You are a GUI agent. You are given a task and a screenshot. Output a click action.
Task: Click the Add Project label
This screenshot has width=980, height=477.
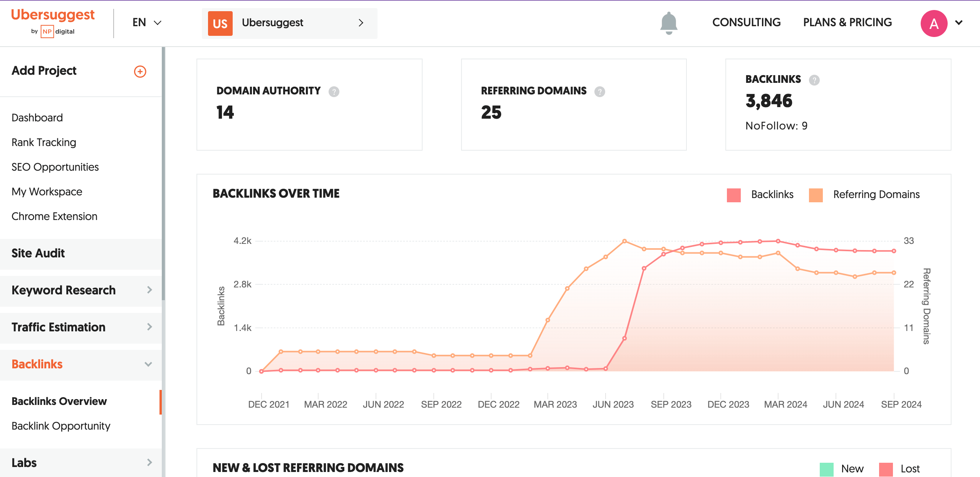click(x=44, y=71)
